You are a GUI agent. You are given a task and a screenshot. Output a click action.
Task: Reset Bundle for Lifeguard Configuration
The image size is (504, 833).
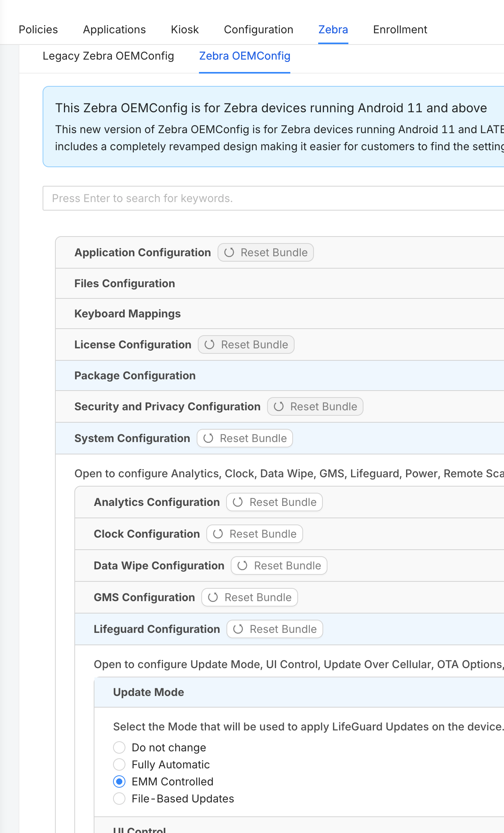(275, 629)
